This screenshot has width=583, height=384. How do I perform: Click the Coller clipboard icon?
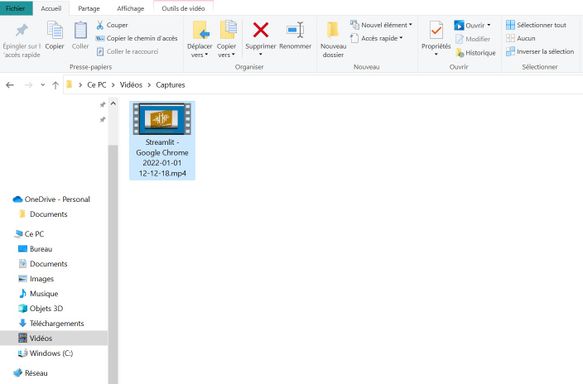[x=80, y=30]
